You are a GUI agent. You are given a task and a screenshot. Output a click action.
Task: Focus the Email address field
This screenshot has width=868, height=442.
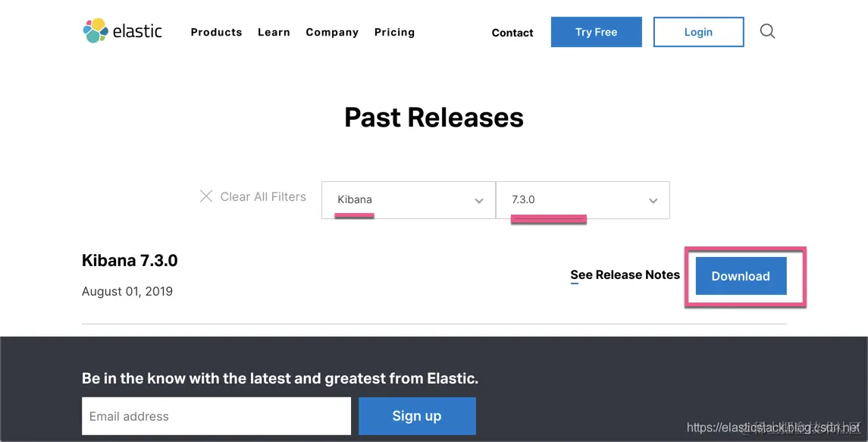point(216,416)
